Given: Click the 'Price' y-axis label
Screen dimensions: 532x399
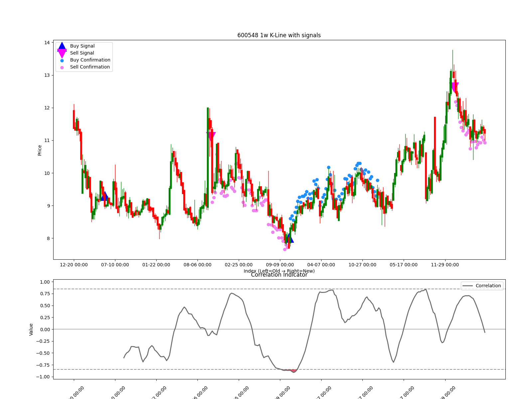Looking at the screenshot, I should click(x=40, y=150).
